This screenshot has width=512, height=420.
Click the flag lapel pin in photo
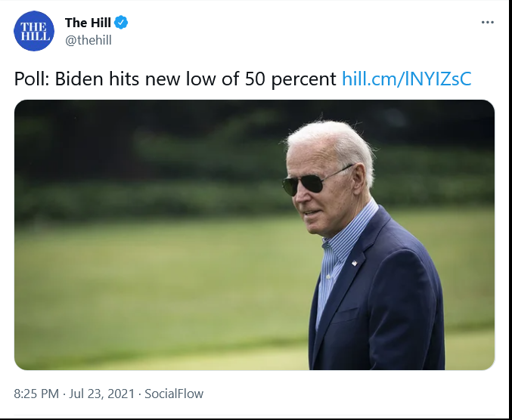click(354, 263)
